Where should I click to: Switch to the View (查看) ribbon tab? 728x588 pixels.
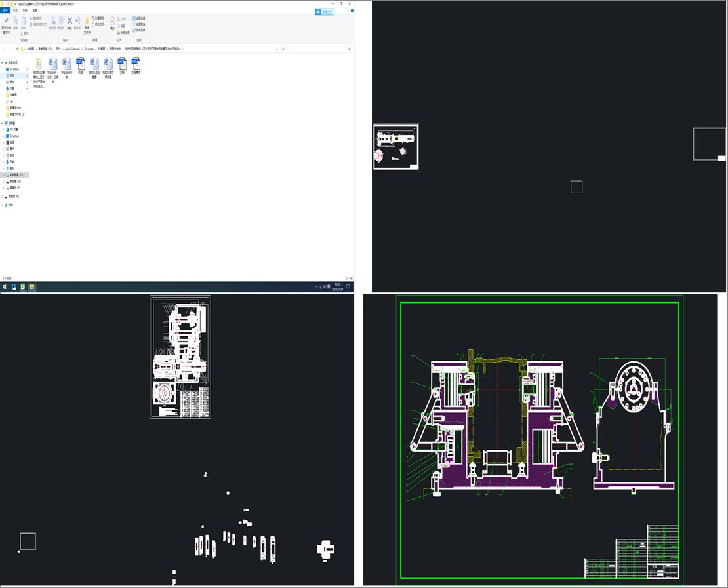pos(34,10)
